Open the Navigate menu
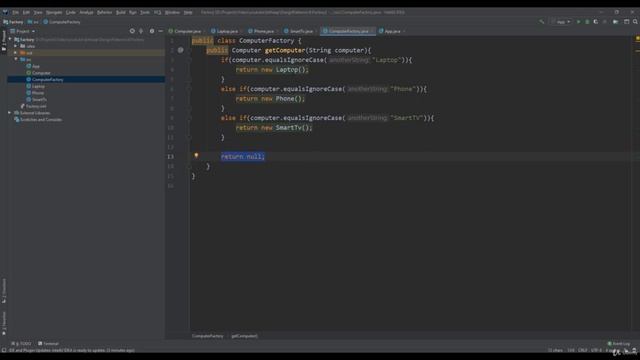 tap(54, 12)
